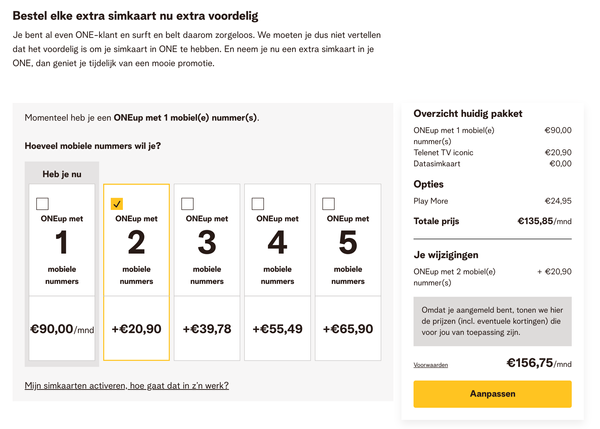The width and height of the screenshot is (600, 429).
Task: Click the +€39,78 price tile
Action: tap(207, 328)
